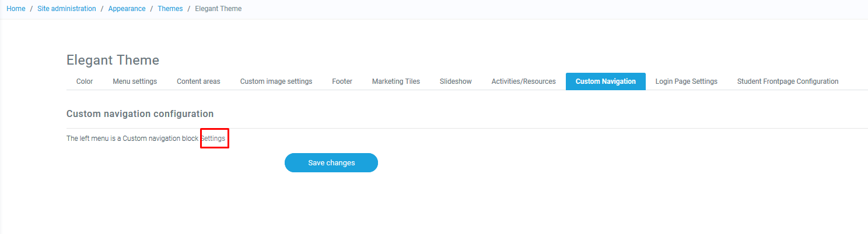Select the Content areas tab
Viewport: 868px width, 234px height.
pyautogui.click(x=198, y=81)
